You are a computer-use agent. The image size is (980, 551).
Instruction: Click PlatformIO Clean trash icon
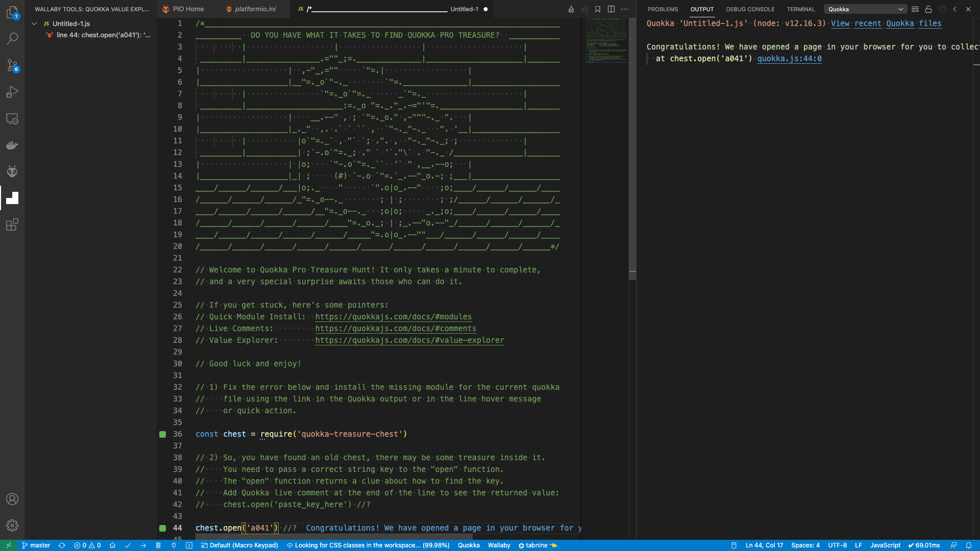coord(158,545)
